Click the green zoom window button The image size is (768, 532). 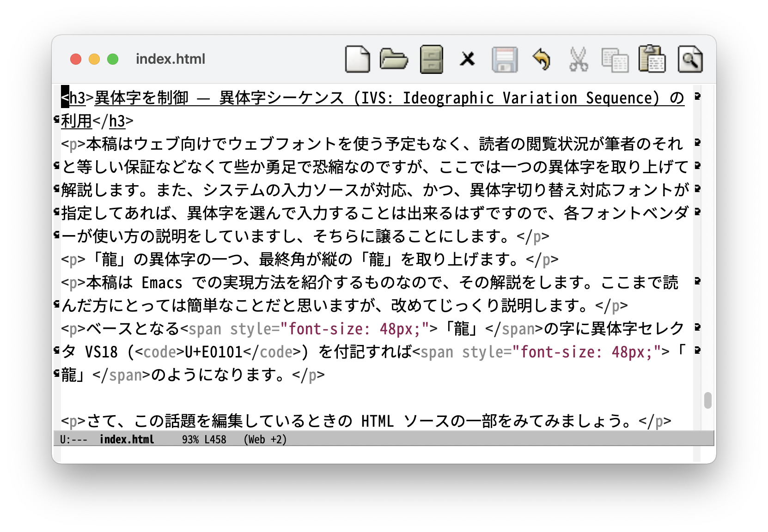point(113,59)
